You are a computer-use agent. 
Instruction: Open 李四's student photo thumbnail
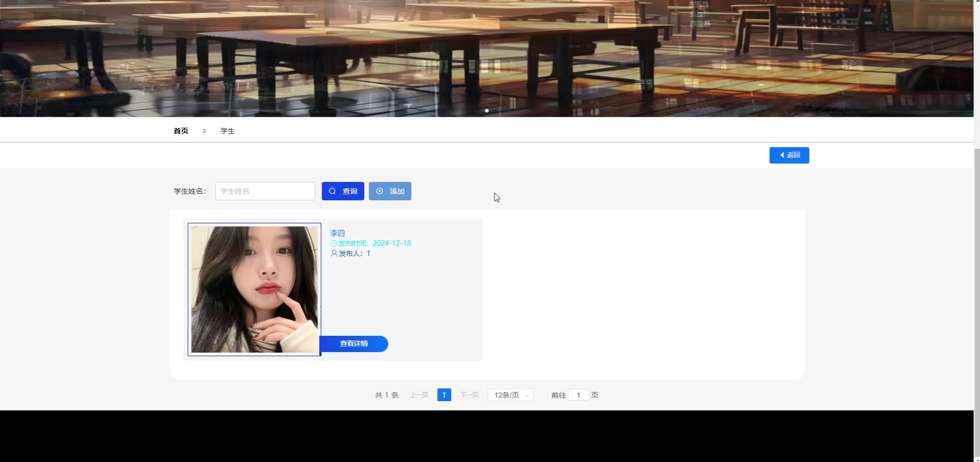pyautogui.click(x=254, y=289)
